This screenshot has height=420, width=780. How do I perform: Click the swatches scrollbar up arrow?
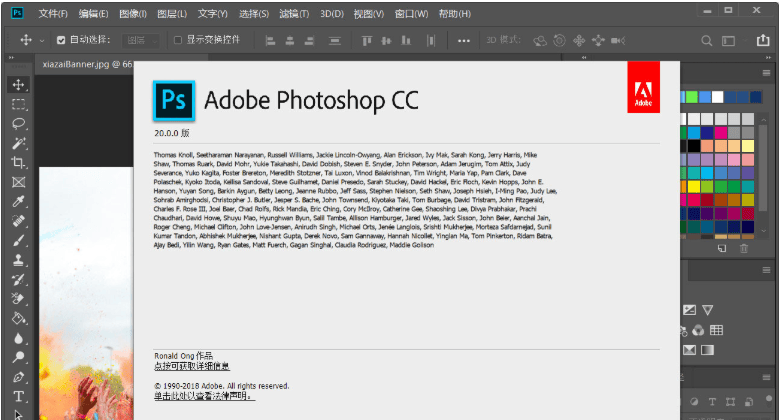764,120
